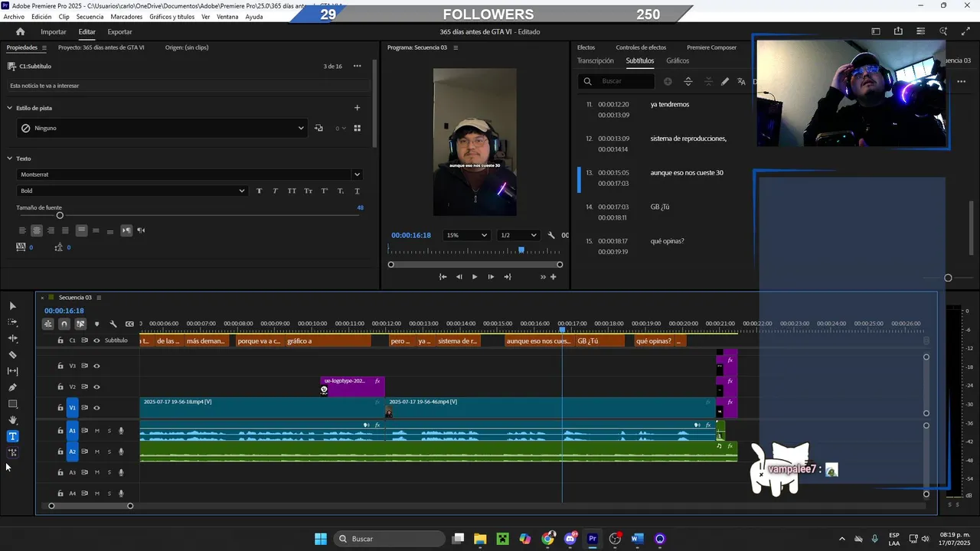
Task: Open Word from the taskbar
Action: pyautogui.click(x=637, y=539)
